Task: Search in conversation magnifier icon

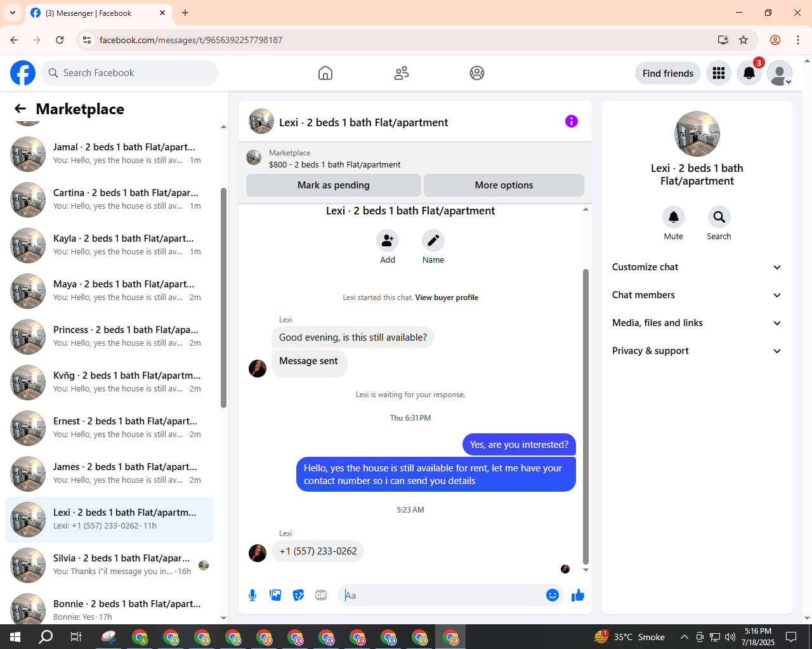Action: point(719,217)
